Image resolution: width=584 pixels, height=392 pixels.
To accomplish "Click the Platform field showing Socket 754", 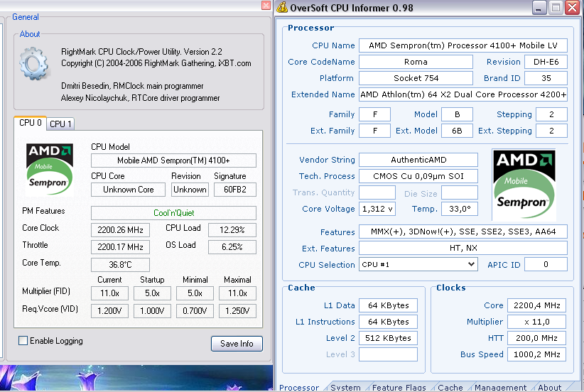I will tap(416, 78).
